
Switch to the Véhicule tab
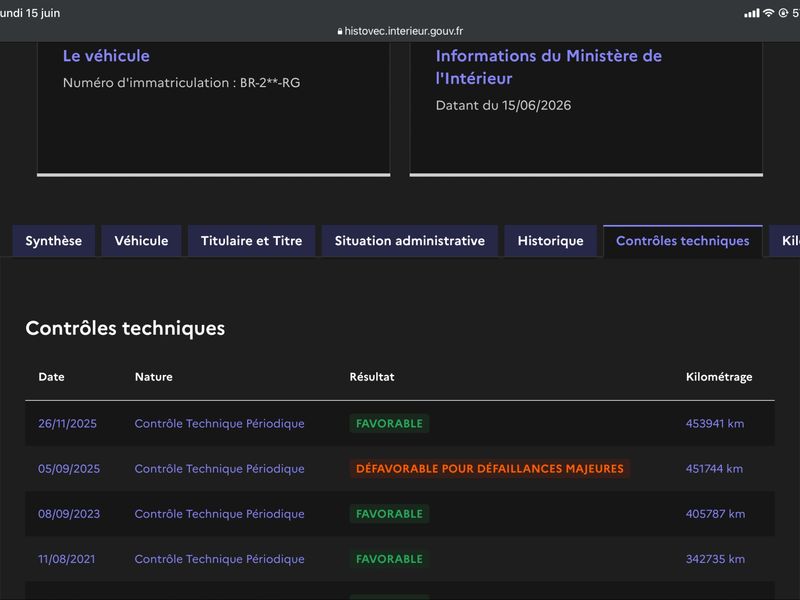(141, 241)
